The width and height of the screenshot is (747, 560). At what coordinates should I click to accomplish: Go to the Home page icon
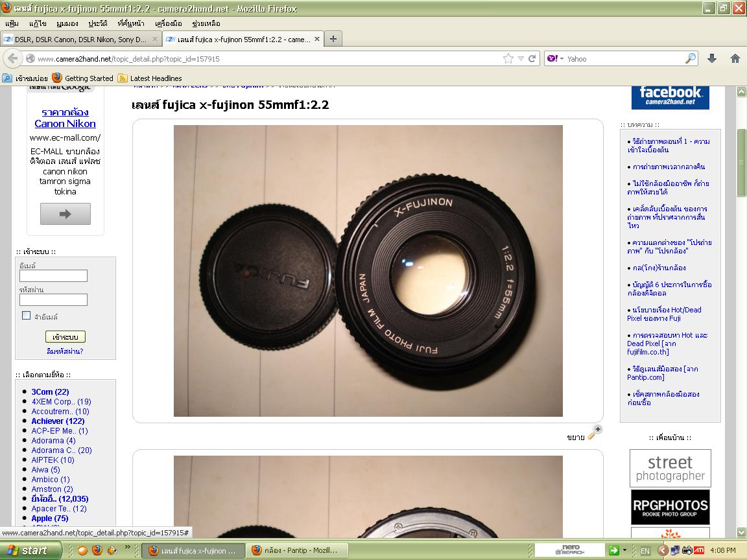735,58
